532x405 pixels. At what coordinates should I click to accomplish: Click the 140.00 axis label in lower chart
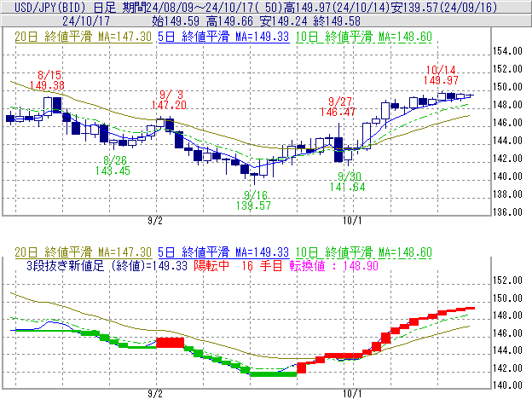pyautogui.click(x=507, y=385)
